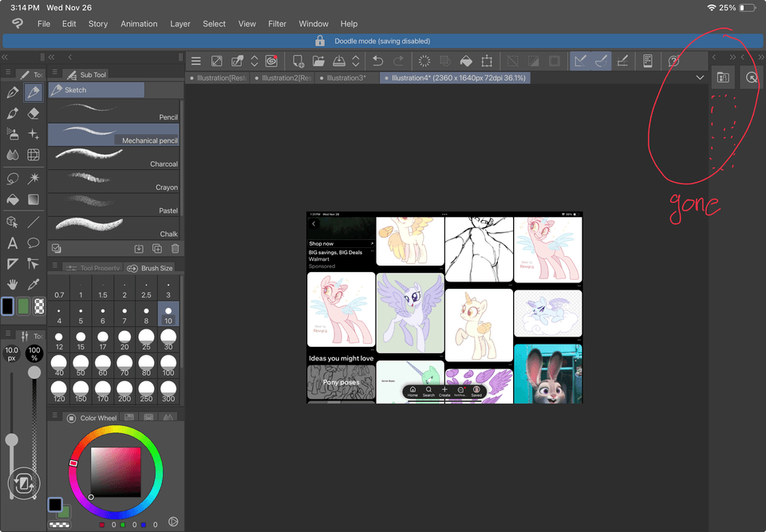Choose the Text tool
The height and width of the screenshot is (532, 766).
[x=13, y=243]
